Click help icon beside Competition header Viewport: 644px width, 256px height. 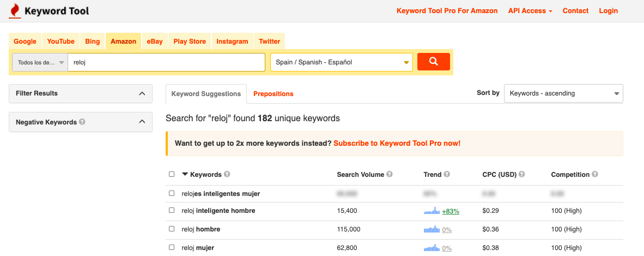[595, 175]
